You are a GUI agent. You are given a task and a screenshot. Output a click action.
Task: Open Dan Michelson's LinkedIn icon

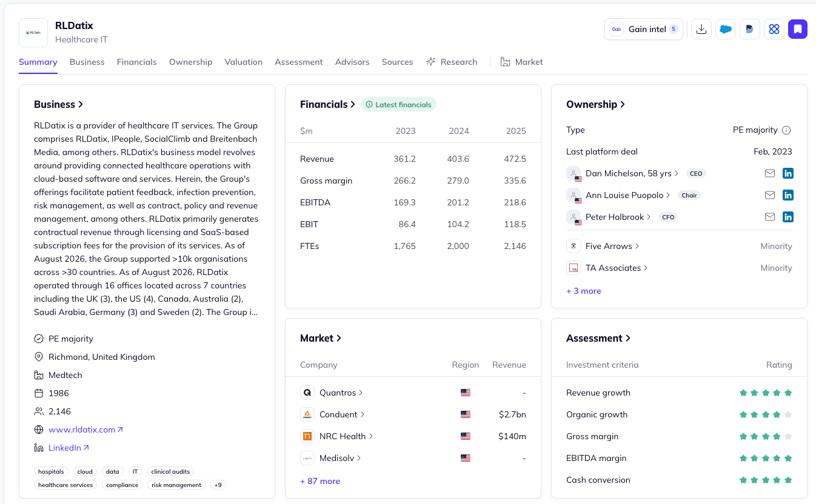788,173
